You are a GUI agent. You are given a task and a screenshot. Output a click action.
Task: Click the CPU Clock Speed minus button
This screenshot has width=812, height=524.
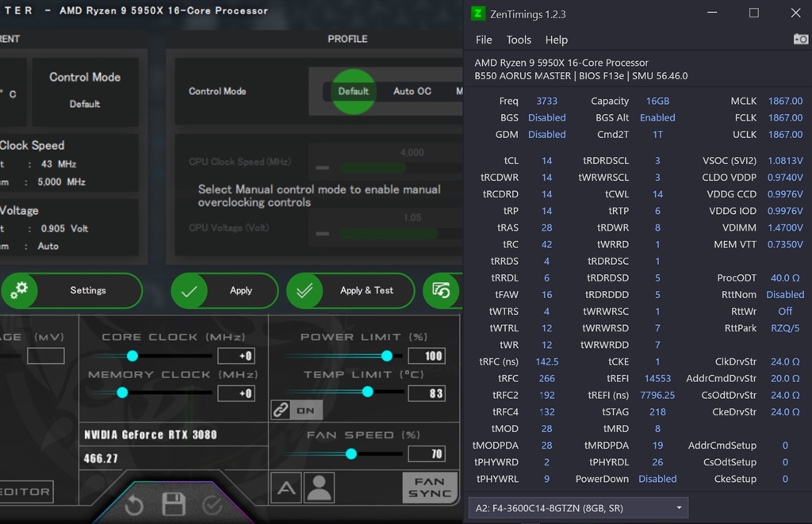tap(323, 168)
